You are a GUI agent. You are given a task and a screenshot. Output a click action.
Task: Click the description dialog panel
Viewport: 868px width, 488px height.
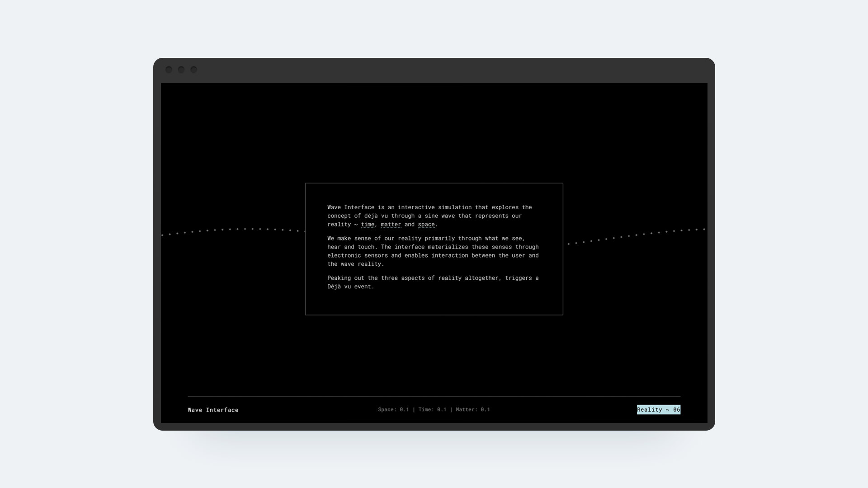[434, 249]
